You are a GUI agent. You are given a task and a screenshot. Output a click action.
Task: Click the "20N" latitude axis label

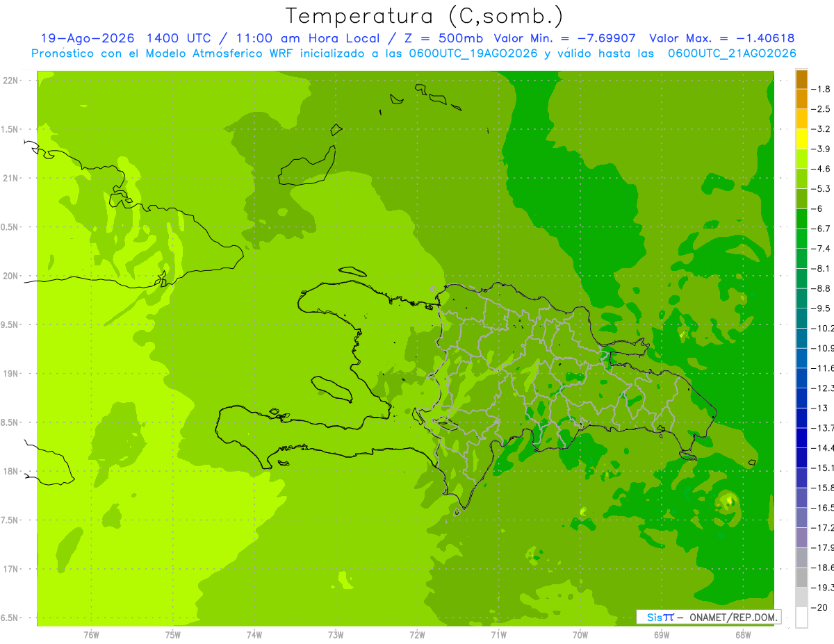[11, 276]
